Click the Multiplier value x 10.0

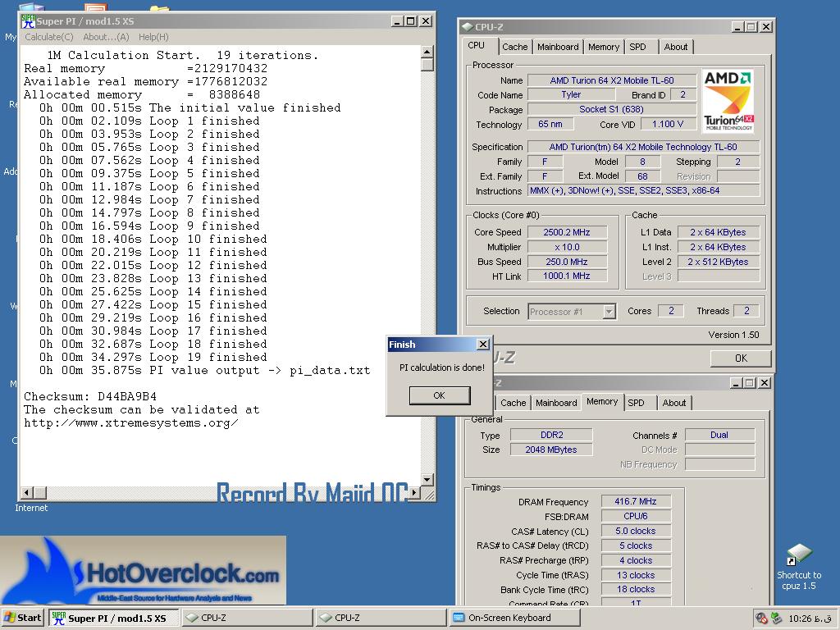567,247
